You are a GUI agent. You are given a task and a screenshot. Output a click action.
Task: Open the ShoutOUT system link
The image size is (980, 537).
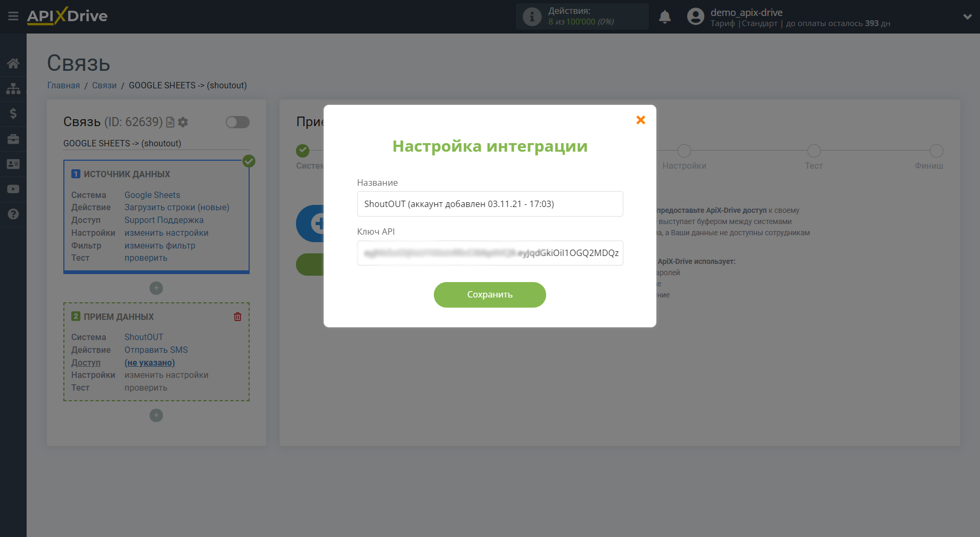pyautogui.click(x=144, y=337)
